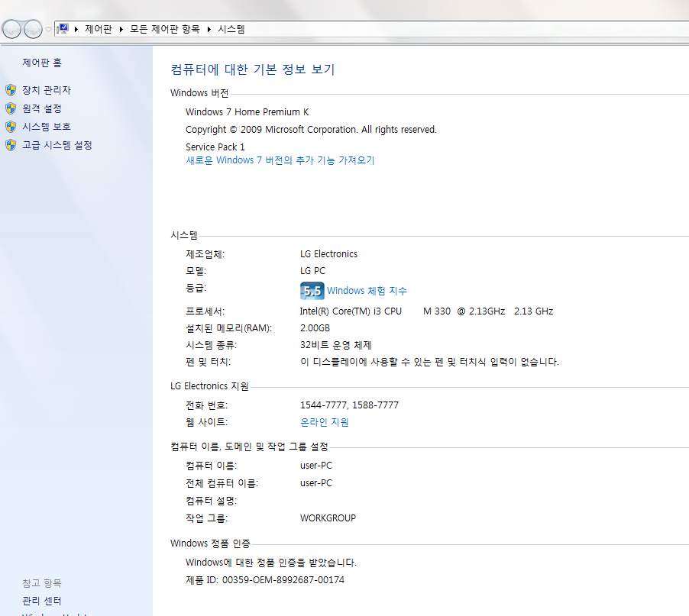Click the shield icon beside 장치 관리자
Image resolution: width=689 pixels, height=616 pixels.
click(x=11, y=90)
